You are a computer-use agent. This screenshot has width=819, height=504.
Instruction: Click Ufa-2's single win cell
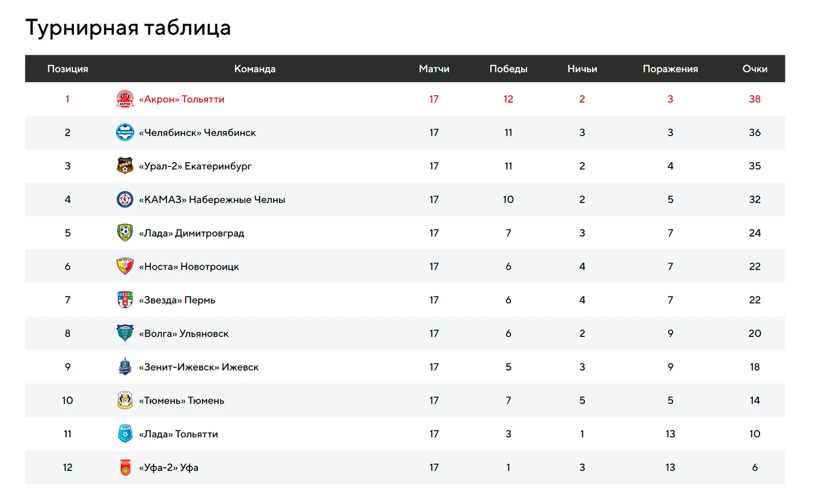508,468
